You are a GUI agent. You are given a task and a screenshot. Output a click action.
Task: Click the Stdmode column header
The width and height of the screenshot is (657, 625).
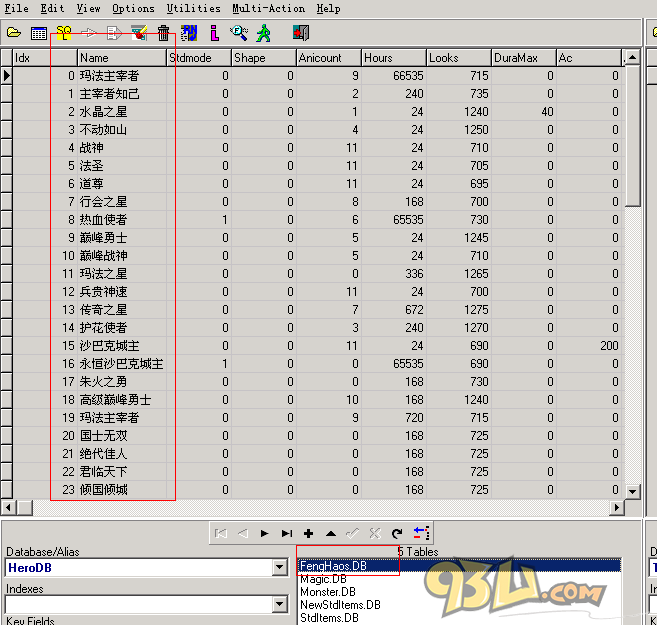(x=199, y=58)
